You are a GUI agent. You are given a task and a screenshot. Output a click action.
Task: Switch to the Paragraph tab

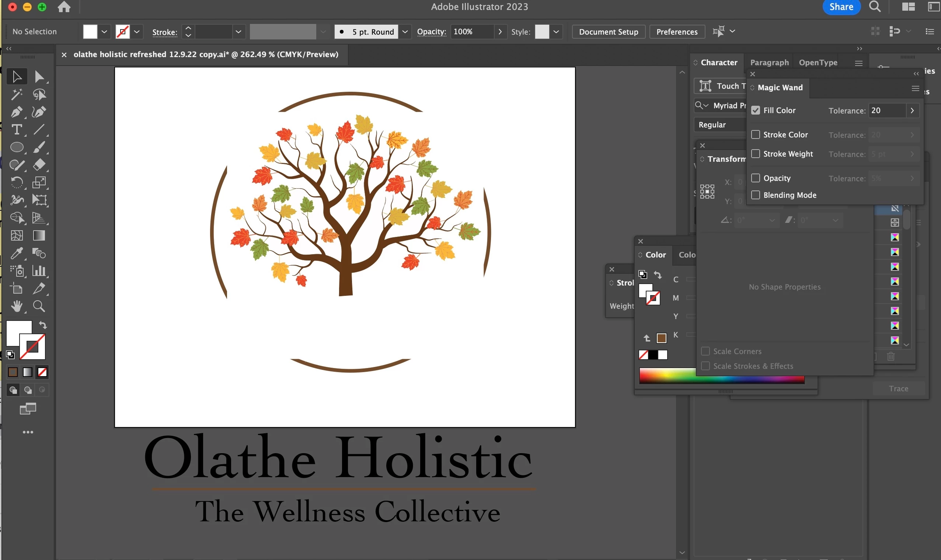click(769, 62)
